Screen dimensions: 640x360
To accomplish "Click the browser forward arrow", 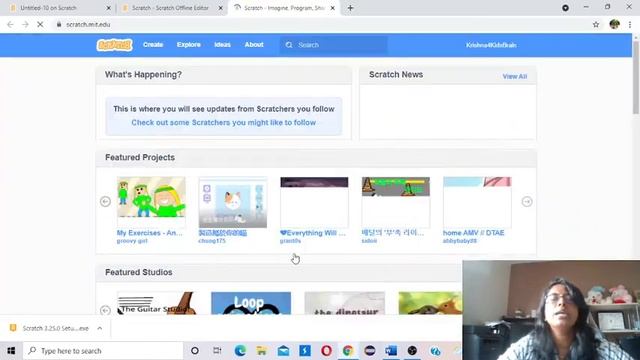I will tap(25, 24).
